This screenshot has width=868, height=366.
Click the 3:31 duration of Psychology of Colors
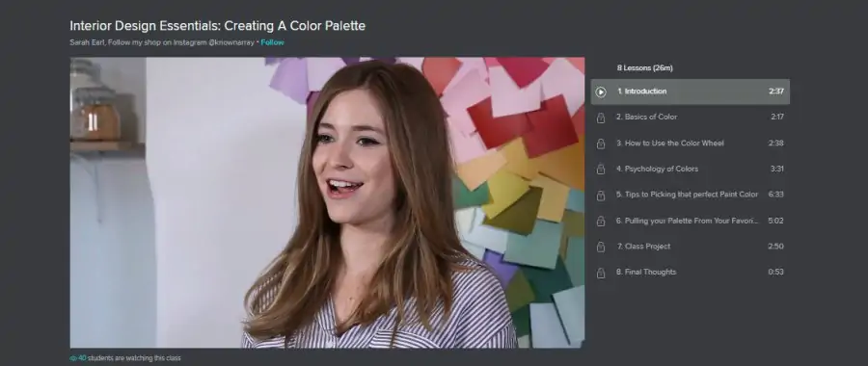[776, 169]
